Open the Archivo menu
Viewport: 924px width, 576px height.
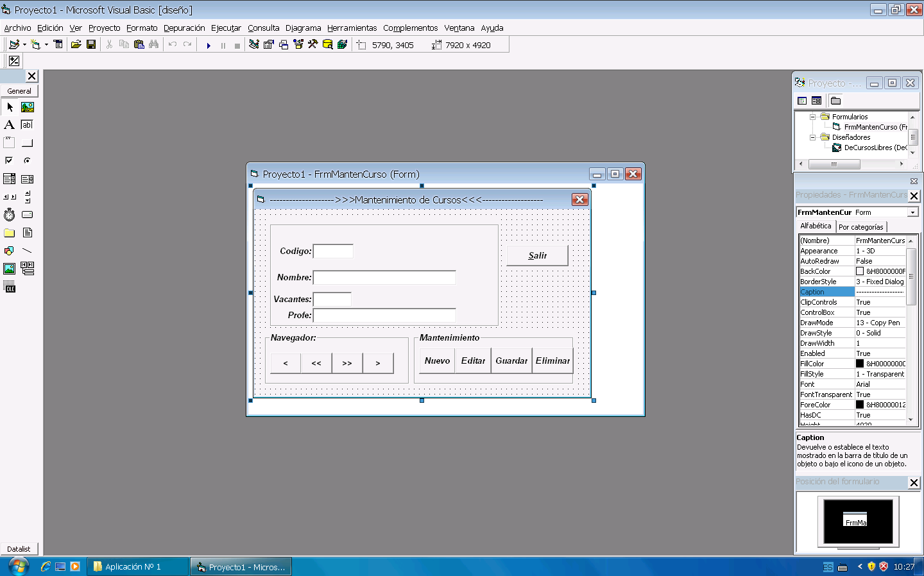click(17, 28)
